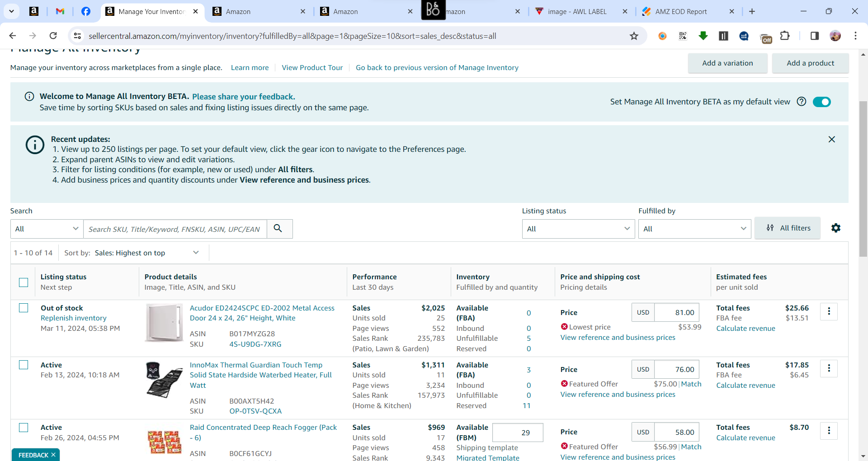This screenshot has width=868, height=461.
Task: Open the pinned Facebook tab
Action: coord(85,11)
